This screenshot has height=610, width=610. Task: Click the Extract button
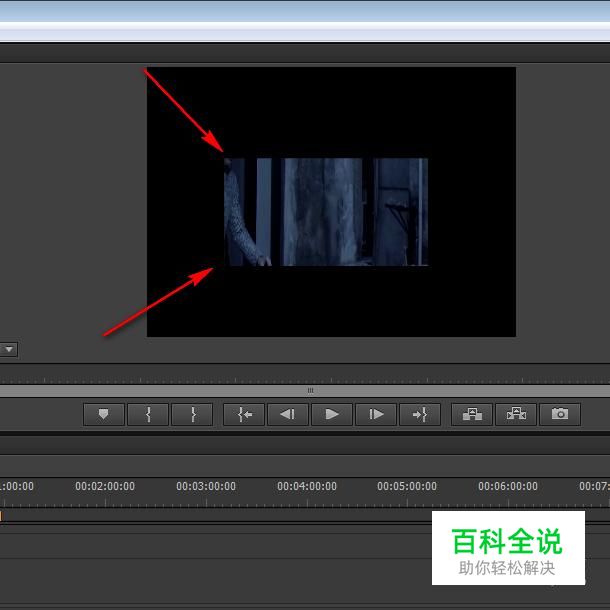[516, 414]
